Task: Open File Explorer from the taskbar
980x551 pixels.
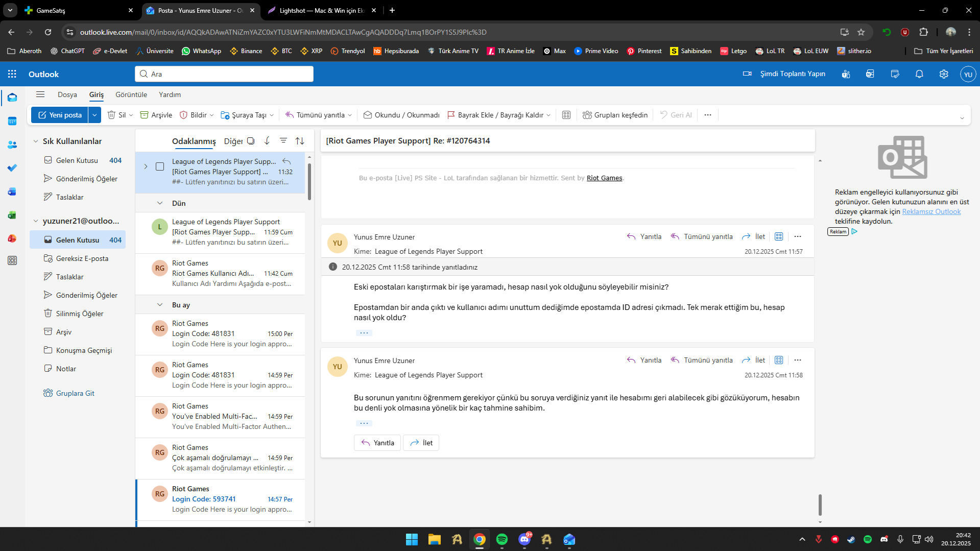Action: coord(435,539)
